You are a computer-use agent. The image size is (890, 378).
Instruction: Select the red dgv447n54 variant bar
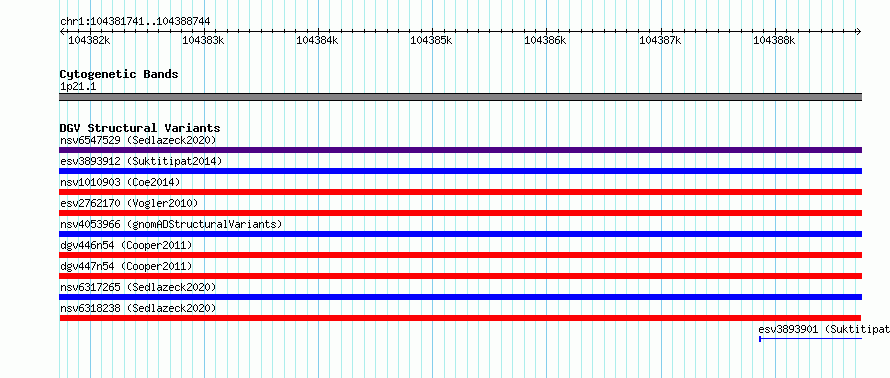[460, 276]
